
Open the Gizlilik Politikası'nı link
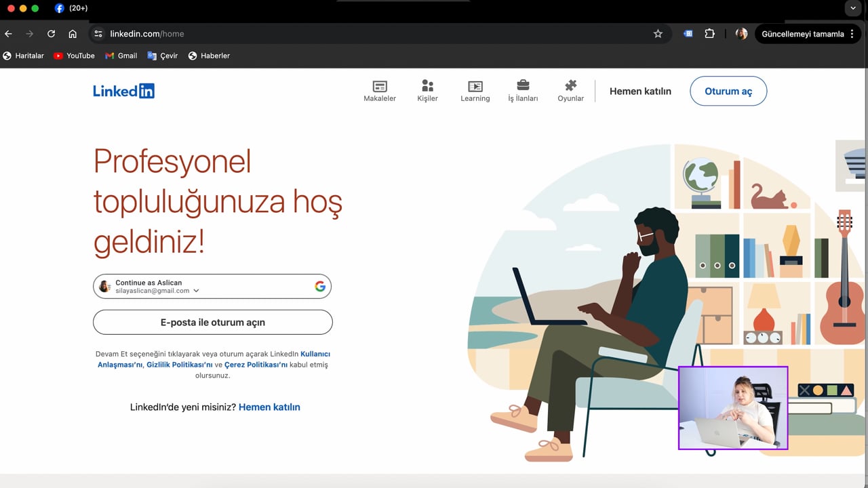(x=180, y=365)
